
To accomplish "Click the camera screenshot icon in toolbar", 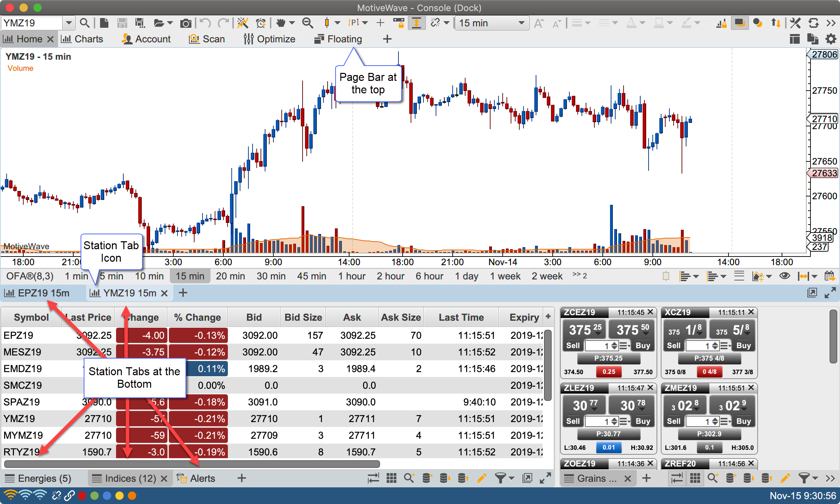I will point(186,23).
